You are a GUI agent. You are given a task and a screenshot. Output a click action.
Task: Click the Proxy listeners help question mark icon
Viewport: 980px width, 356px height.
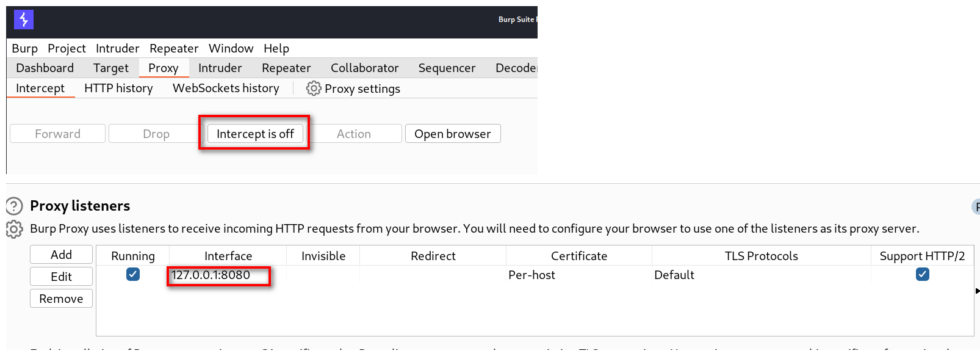[x=15, y=206]
